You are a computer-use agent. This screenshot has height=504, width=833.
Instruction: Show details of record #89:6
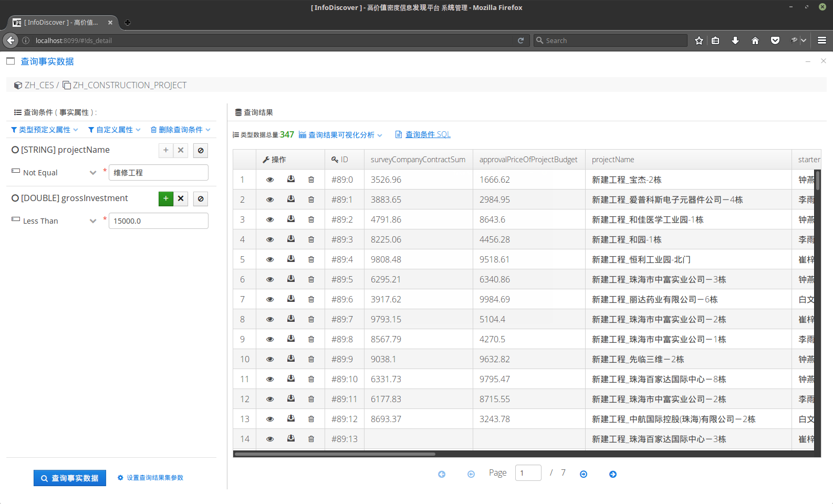[270, 299]
